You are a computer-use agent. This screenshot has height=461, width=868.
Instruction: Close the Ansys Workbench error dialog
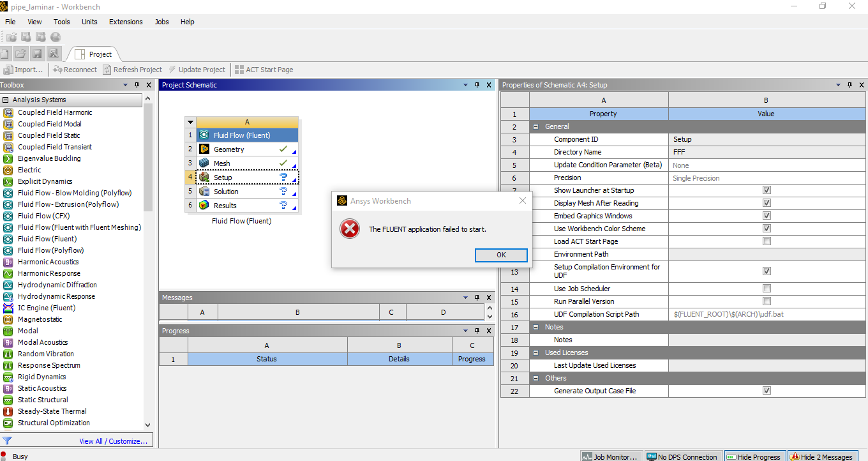coord(522,200)
